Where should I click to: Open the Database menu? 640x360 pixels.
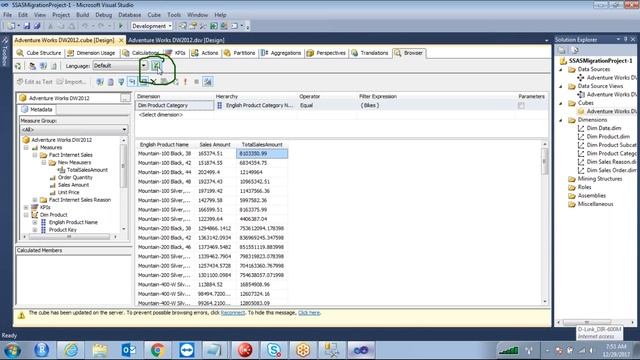coord(129,15)
